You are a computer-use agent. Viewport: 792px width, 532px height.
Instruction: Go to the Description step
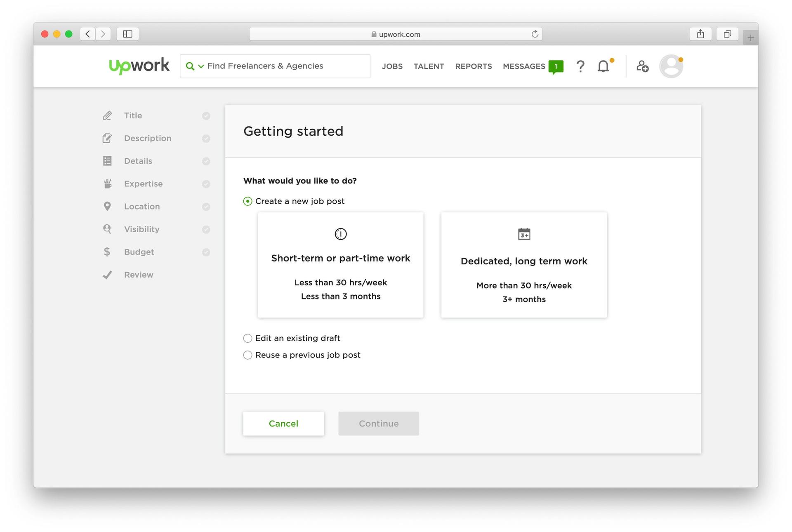pyautogui.click(x=148, y=138)
